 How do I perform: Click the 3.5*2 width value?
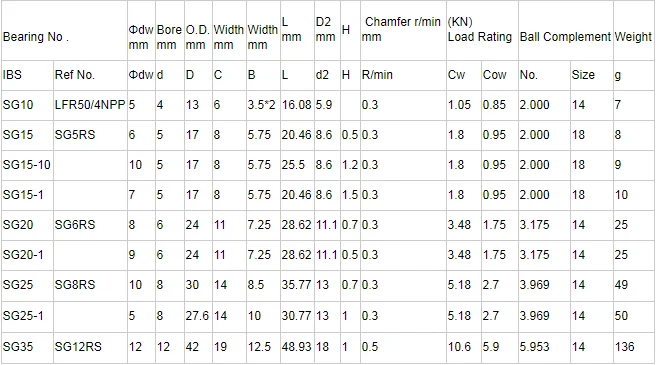click(261, 105)
